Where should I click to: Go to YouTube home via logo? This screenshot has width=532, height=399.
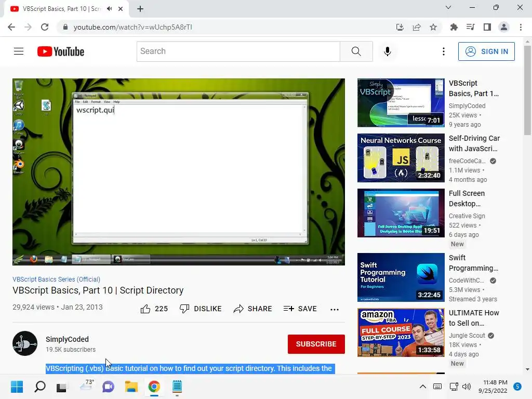click(x=61, y=51)
